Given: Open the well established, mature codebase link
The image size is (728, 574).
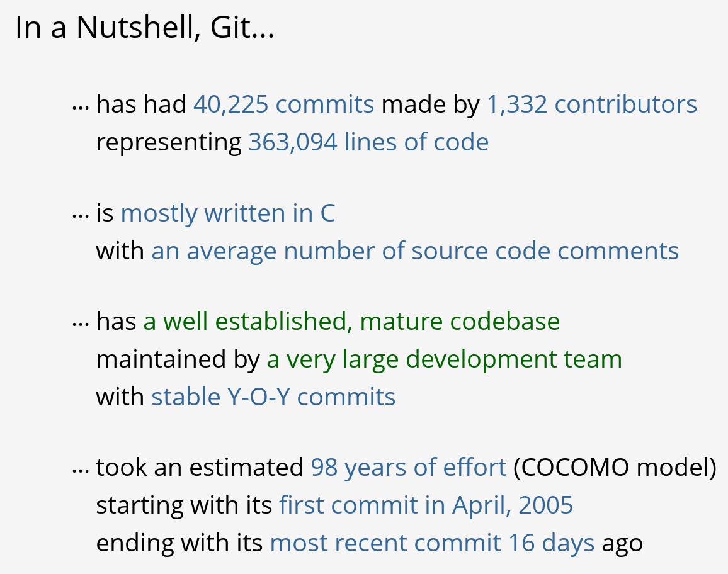Looking at the screenshot, I should point(351,322).
